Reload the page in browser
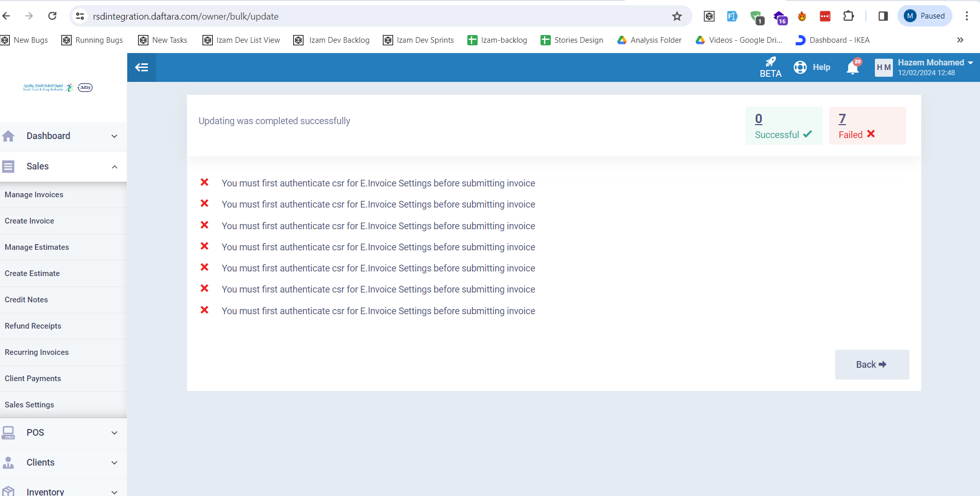 pyautogui.click(x=52, y=16)
